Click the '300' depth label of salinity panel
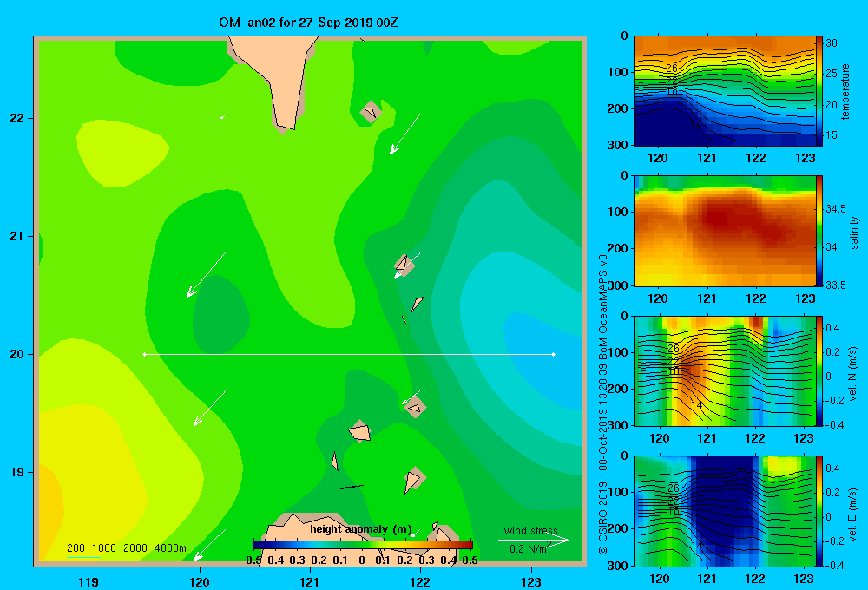 (618, 285)
